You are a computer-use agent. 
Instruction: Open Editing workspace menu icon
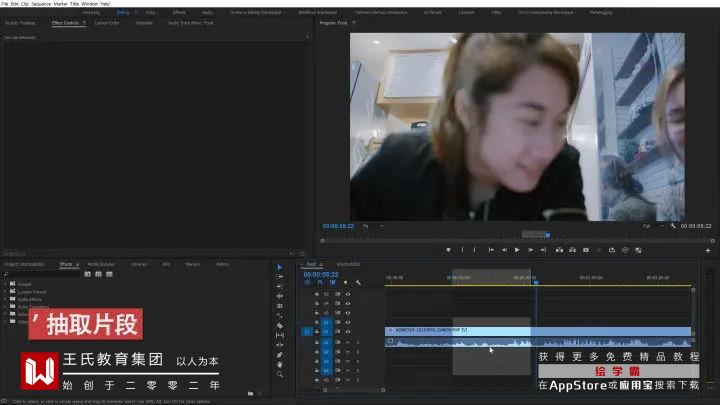(x=135, y=12)
